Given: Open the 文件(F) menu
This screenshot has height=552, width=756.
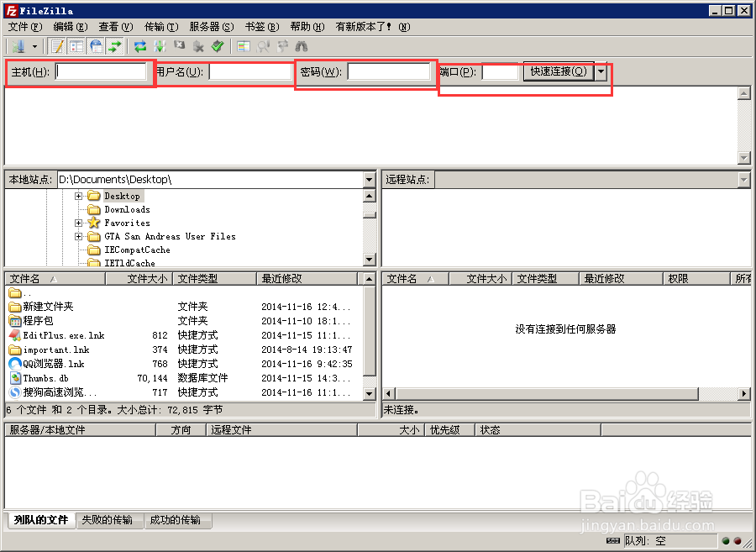Looking at the screenshot, I should 25,27.
